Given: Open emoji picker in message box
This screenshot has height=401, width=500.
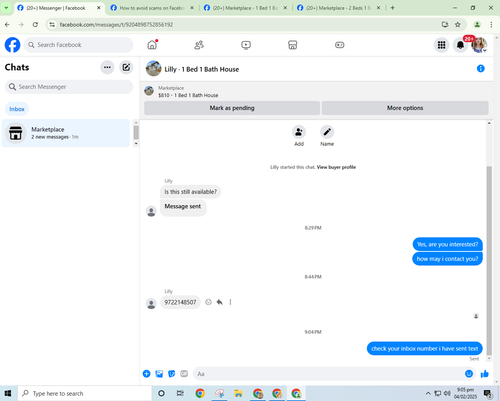Looking at the screenshot, I should (469, 374).
